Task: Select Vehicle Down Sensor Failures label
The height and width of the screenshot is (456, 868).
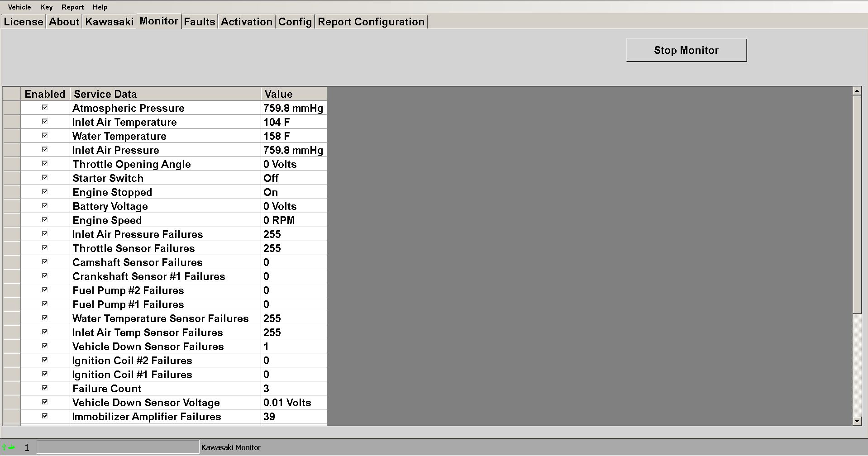Action: point(148,347)
